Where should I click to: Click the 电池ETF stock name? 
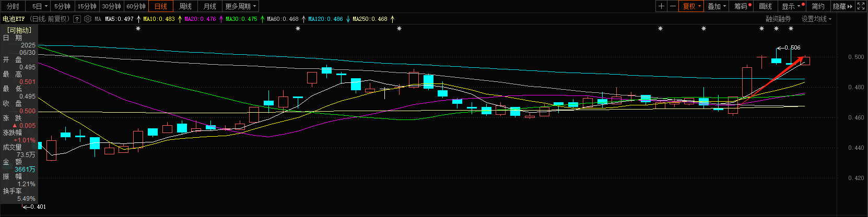pyautogui.click(x=14, y=19)
